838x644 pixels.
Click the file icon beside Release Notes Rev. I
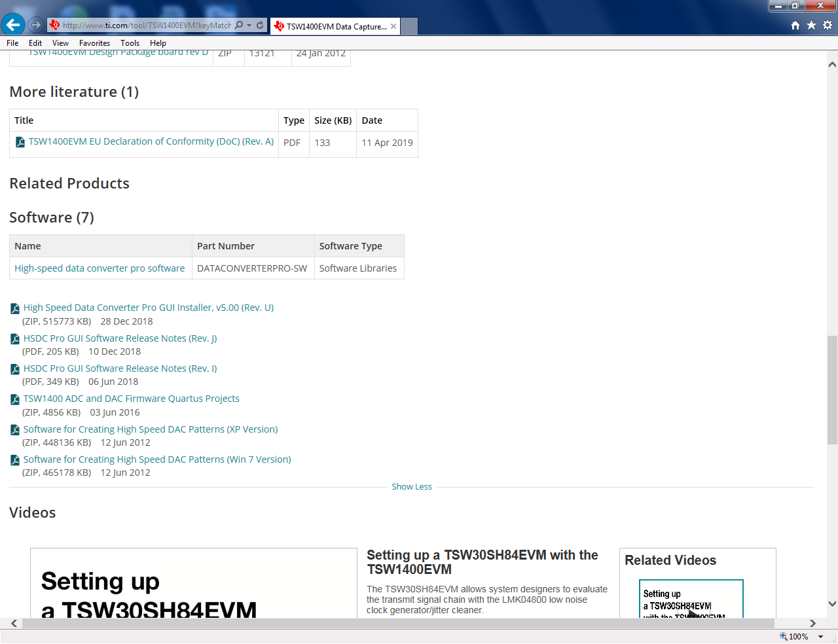tap(15, 369)
